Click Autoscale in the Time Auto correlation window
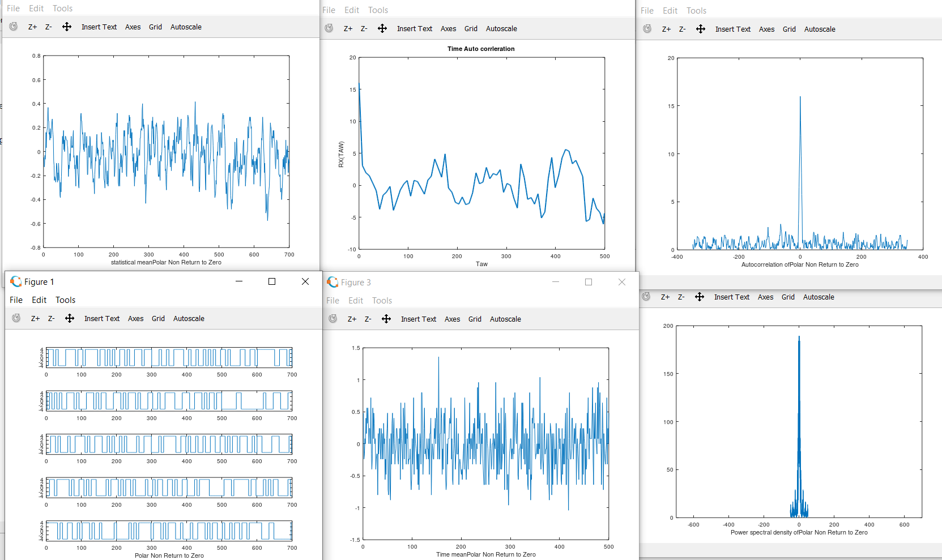 tap(501, 28)
